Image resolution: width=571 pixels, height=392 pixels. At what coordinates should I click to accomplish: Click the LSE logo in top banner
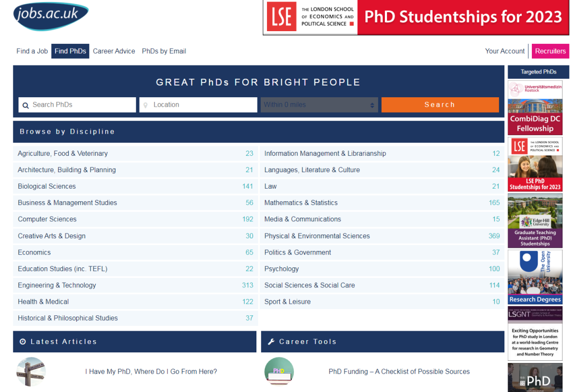281,17
